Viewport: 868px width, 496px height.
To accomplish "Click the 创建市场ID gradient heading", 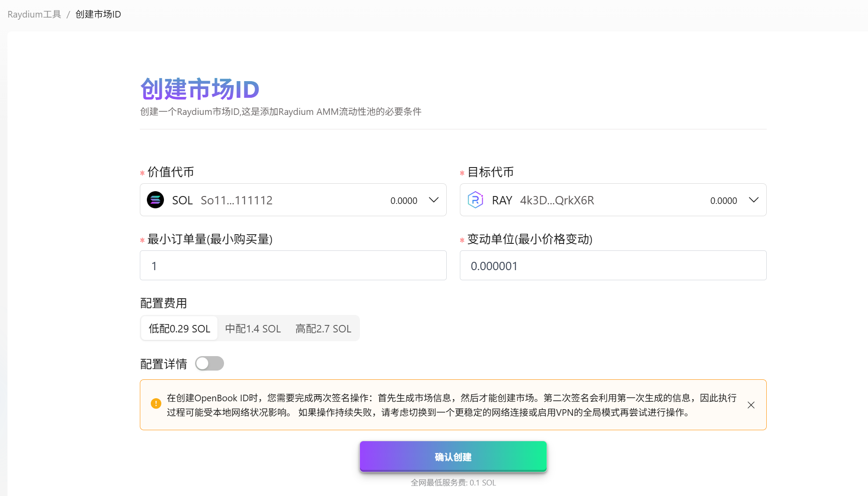I will (200, 89).
